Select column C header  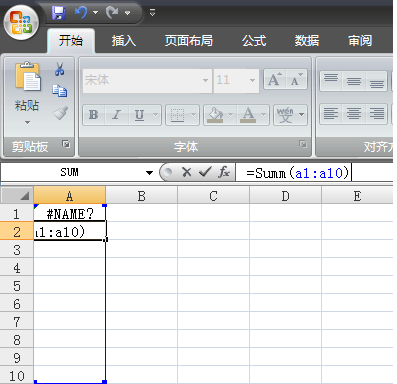tap(213, 196)
